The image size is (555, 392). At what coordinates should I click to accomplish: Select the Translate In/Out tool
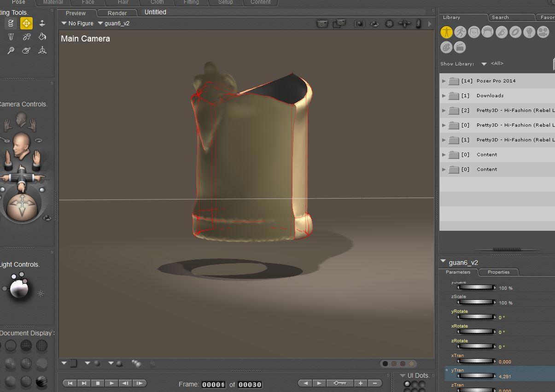click(x=42, y=23)
